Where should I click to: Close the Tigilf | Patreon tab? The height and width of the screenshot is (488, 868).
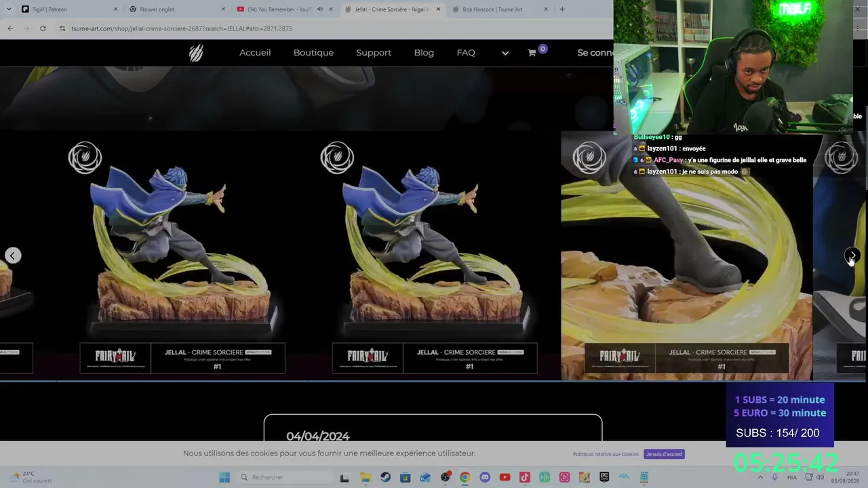[115, 9]
